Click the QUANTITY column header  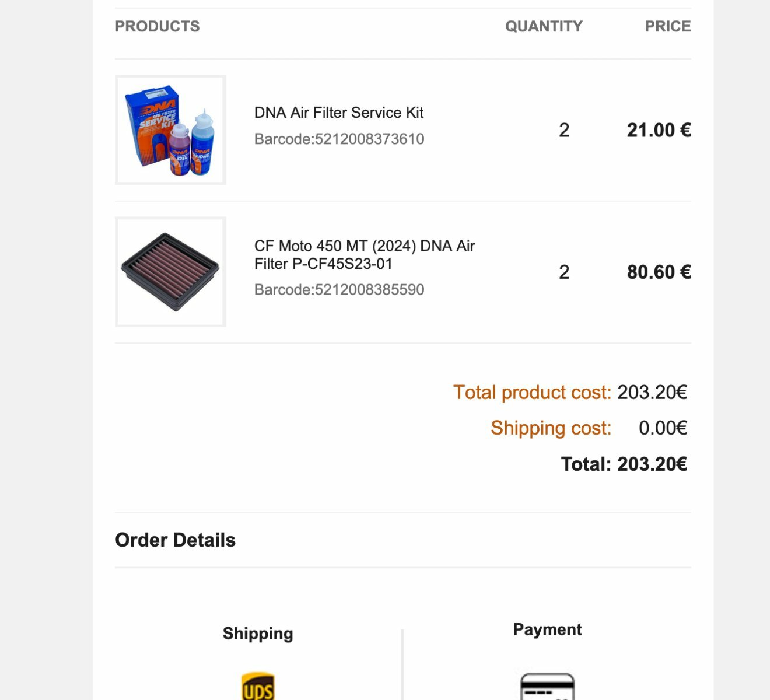pyautogui.click(x=544, y=26)
